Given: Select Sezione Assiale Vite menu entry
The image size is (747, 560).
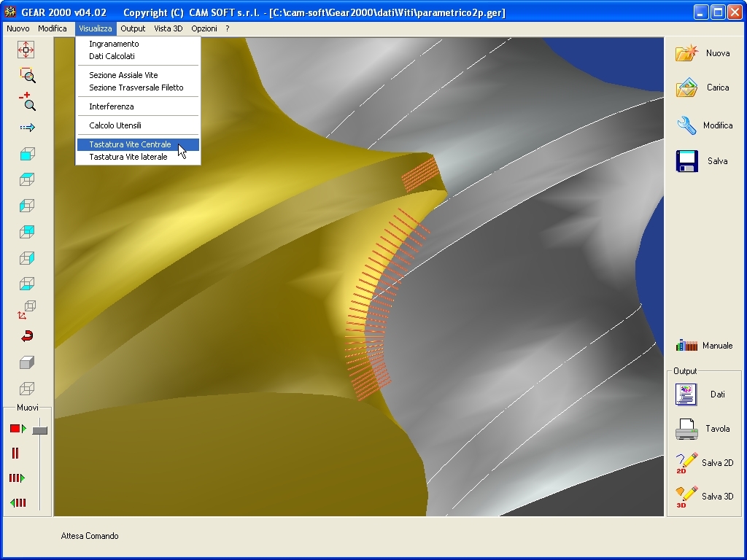Looking at the screenshot, I should [138, 75].
